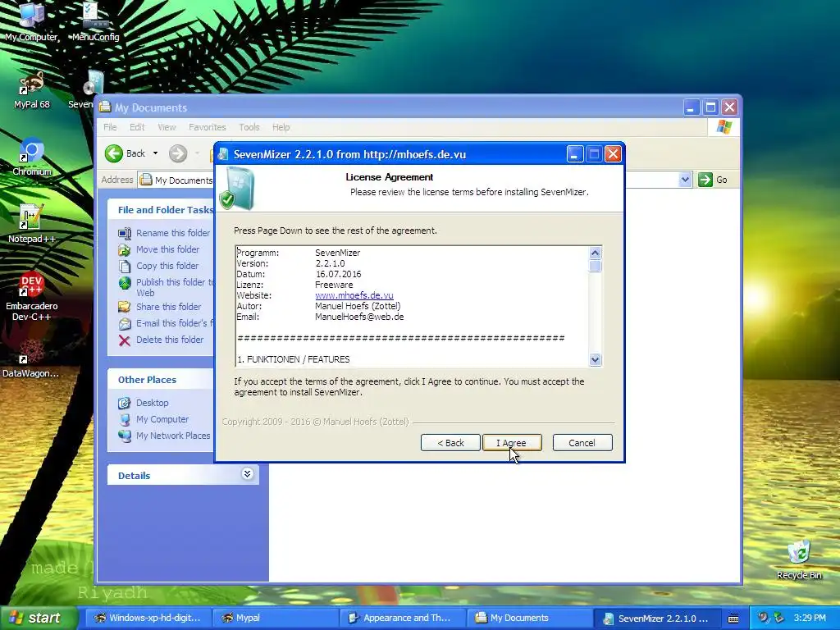The width and height of the screenshot is (840, 630).
Task: Click red X Delete this folder icon
Action: point(125,340)
